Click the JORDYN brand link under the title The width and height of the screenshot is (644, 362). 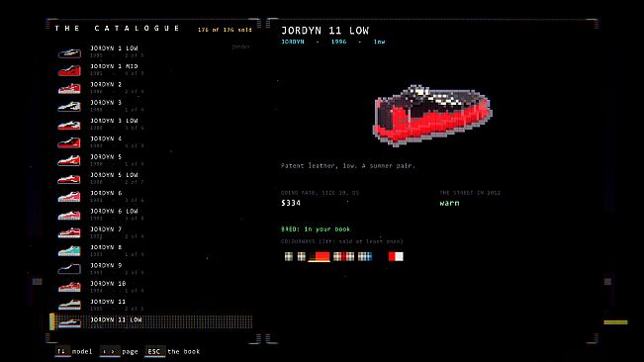tap(293, 42)
